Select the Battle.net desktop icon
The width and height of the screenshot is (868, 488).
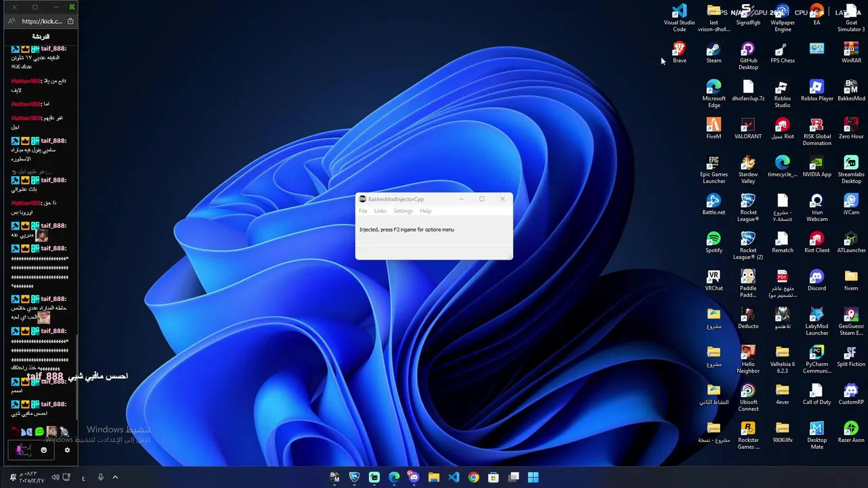(x=714, y=204)
